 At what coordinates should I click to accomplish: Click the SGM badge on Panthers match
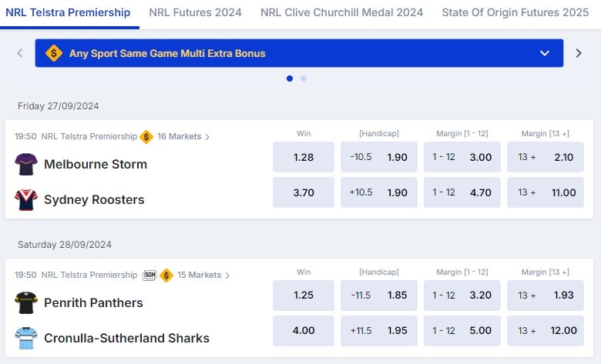(x=149, y=275)
